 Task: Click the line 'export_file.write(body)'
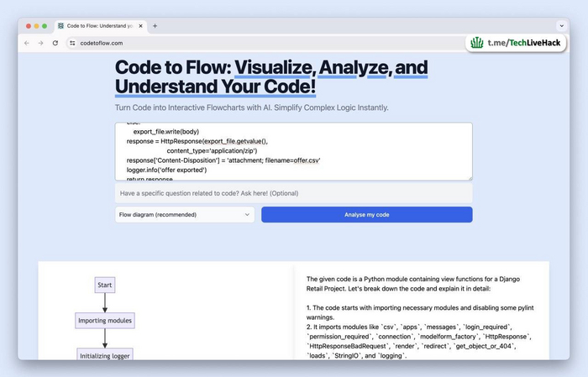(166, 132)
